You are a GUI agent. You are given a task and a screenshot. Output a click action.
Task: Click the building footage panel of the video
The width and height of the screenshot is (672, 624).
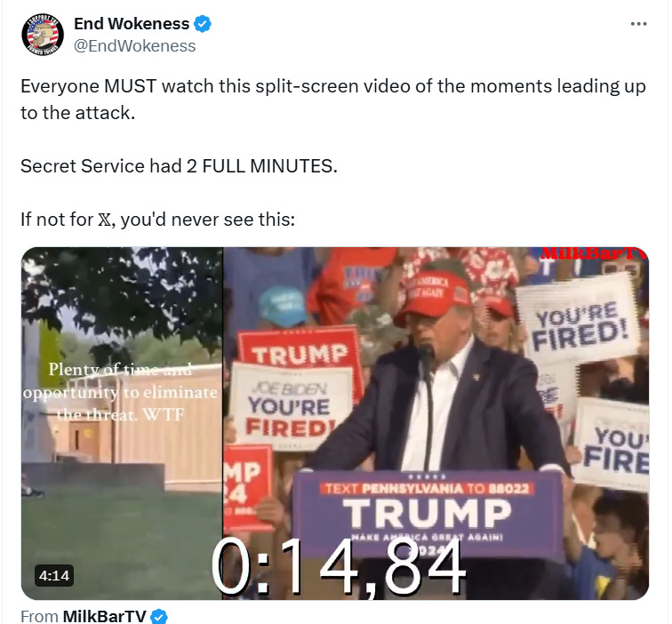(122, 423)
